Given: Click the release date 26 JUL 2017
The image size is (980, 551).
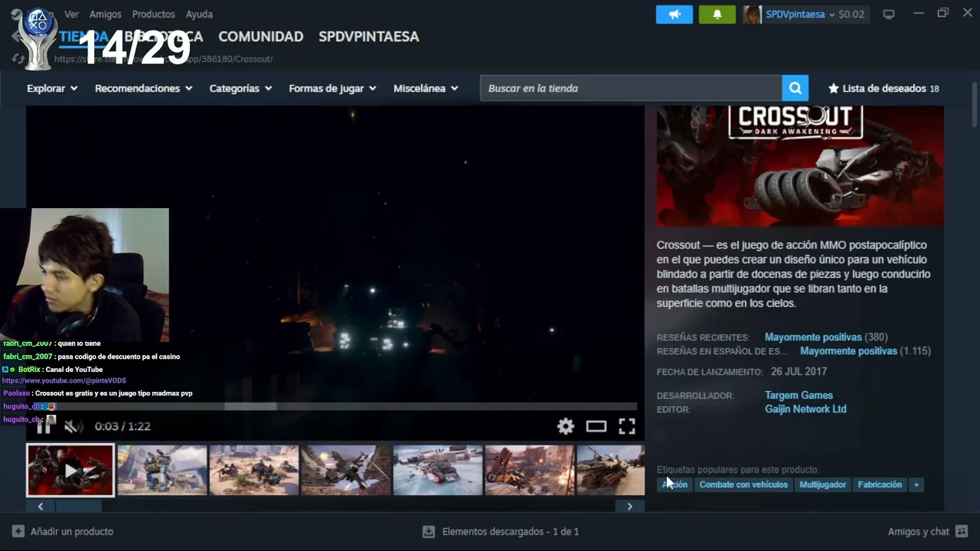Looking at the screenshot, I should (799, 371).
